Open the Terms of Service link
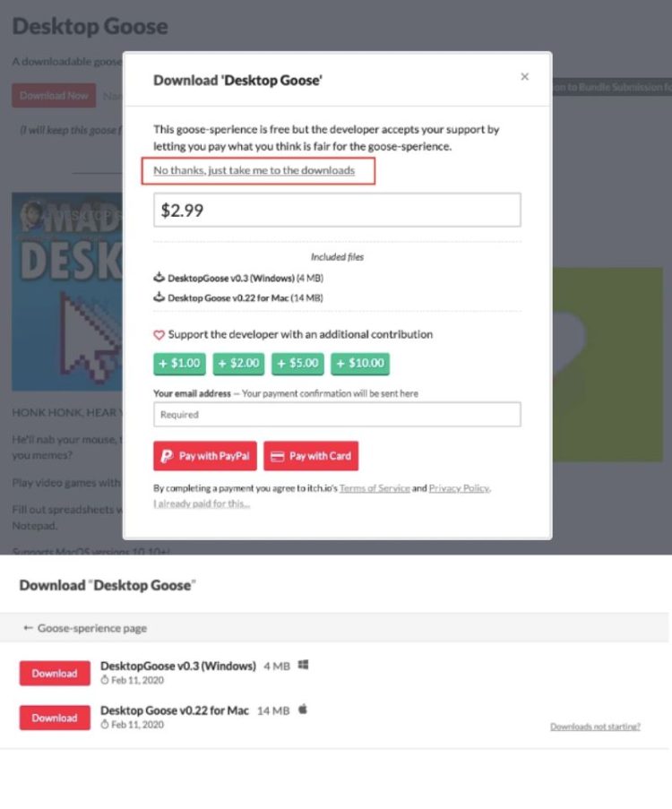 coord(375,488)
